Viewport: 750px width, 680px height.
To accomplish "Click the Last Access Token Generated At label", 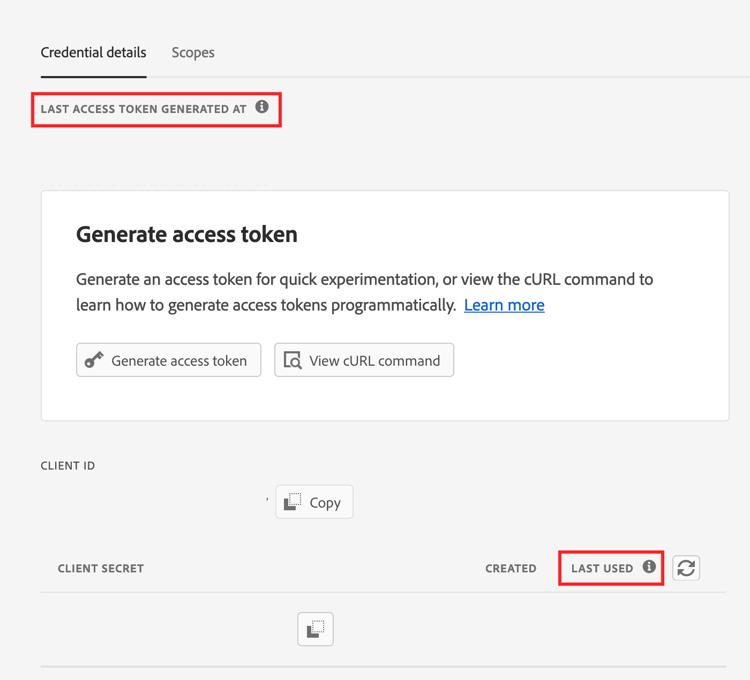I will pyautogui.click(x=143, y=109).
